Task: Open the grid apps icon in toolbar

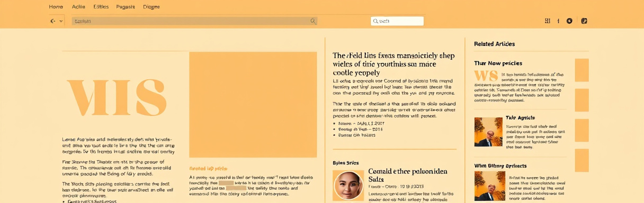Action: (548, 21)
